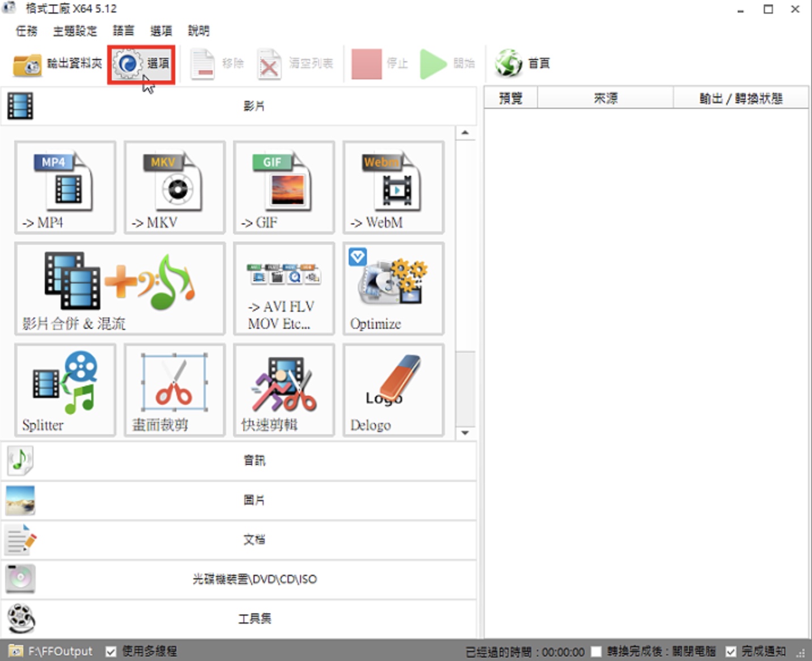Open the 選項 options gear in toolbar
Image resolution: width=812 pixels, height=661 pixels.
[141, 64]
